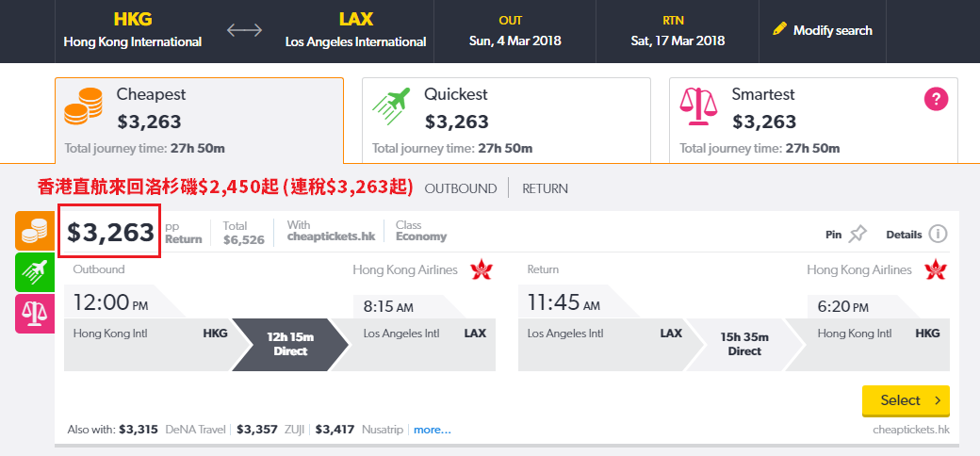Switch to the RETURN filter tab
The width and height of the screenshot is (980, 456).
point(545,188)
